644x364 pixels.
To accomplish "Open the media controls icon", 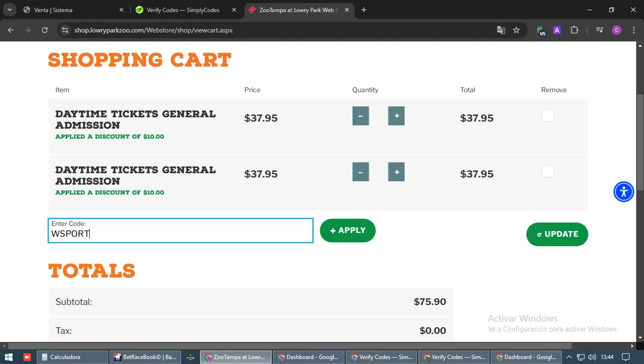I will (600, 30).
